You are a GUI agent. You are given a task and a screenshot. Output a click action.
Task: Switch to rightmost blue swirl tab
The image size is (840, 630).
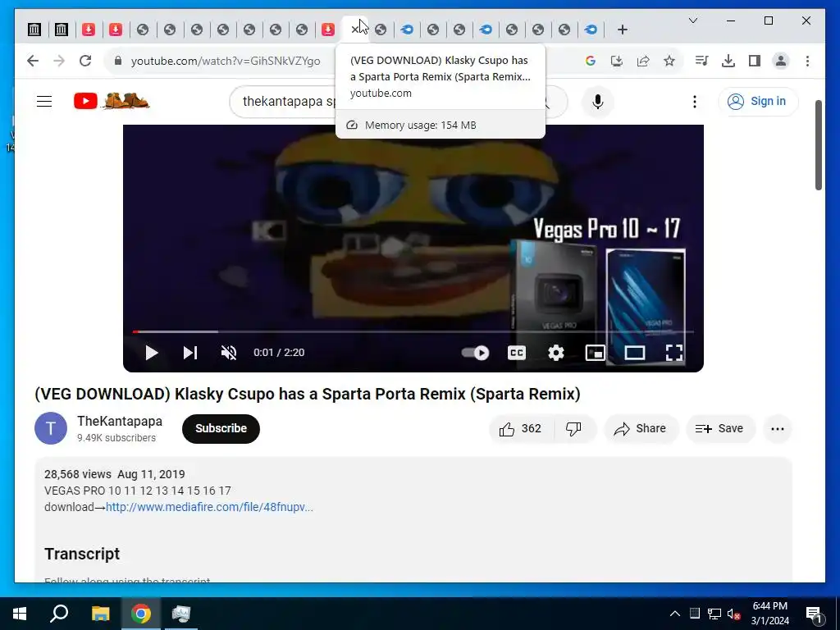pyautogui.click(x=591, y=30)
